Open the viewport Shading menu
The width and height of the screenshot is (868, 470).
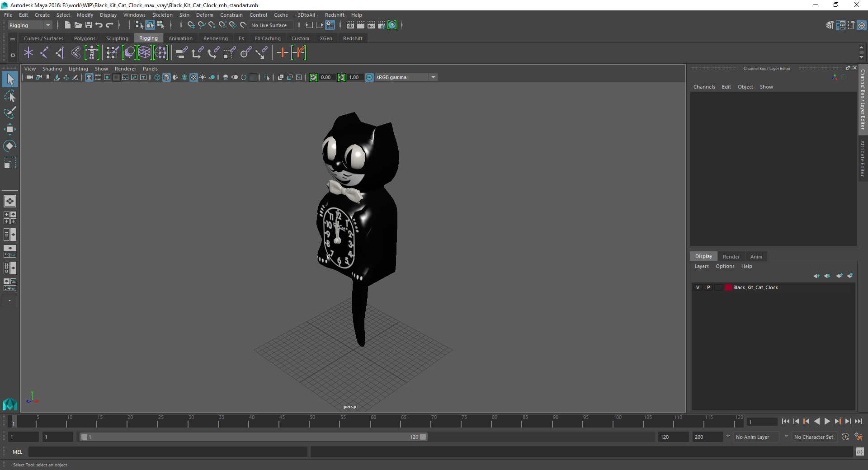coord(52,69)
